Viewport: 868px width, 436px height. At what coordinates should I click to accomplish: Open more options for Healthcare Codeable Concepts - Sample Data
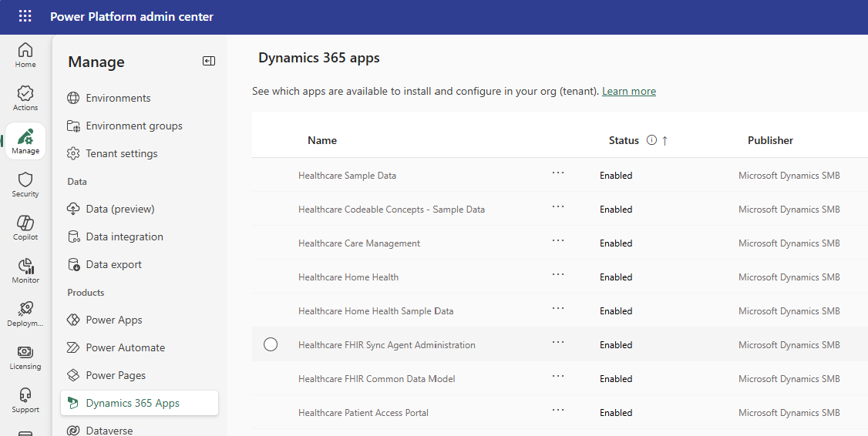[558, 206]
